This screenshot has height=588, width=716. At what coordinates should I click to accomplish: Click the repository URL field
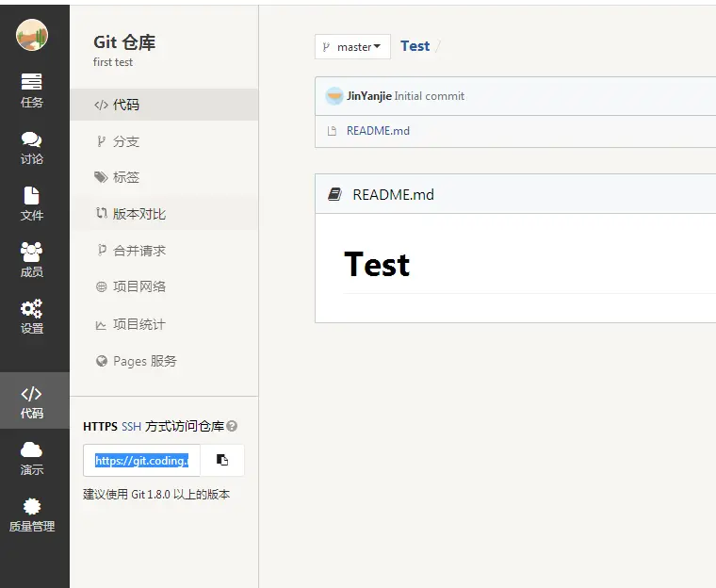pos(141,461)
